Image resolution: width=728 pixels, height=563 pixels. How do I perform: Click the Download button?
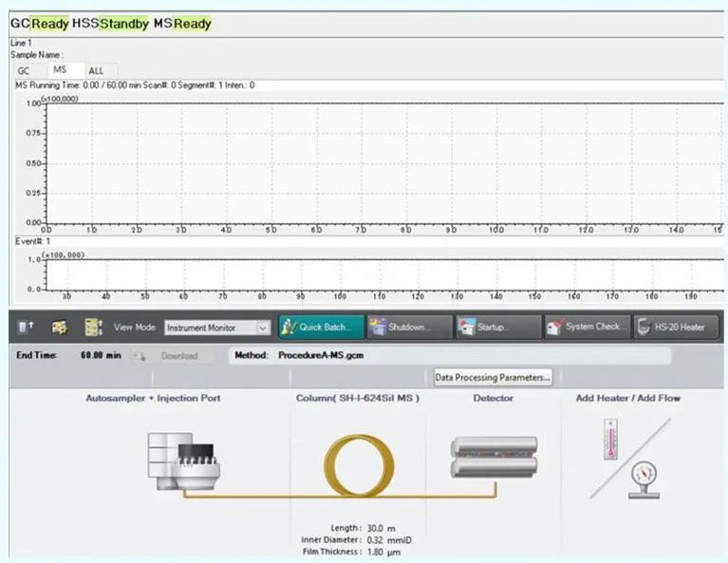(171, 356)
